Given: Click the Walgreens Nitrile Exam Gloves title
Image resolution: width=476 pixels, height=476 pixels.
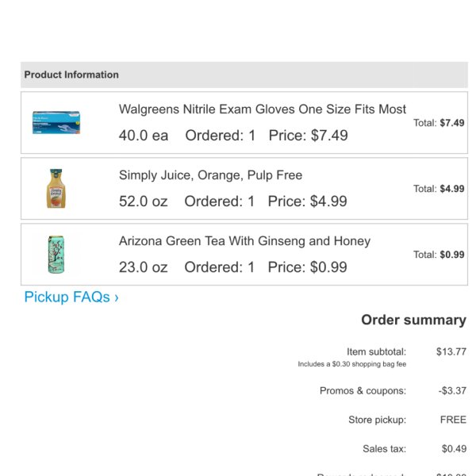Looking at the screenshot, I should (262, 109).
